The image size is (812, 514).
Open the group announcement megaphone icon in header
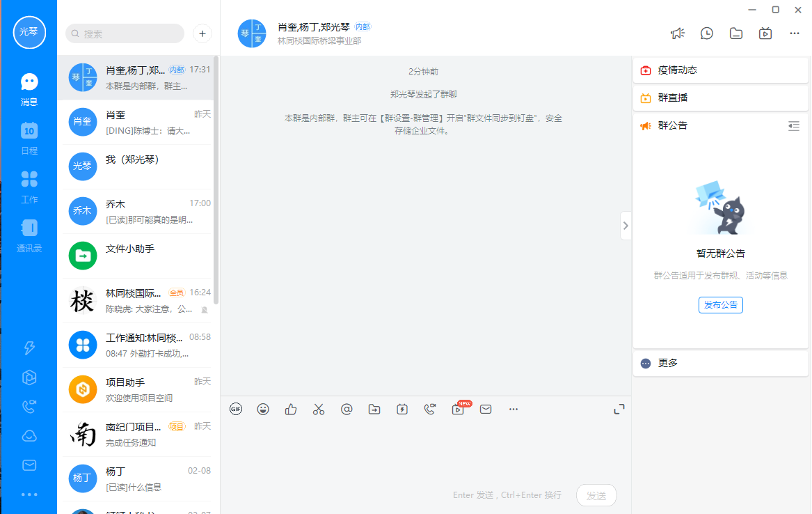(677, 33)
